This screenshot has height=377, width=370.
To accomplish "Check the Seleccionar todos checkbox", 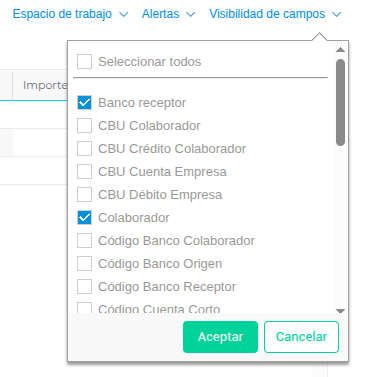I will point(84,62).
